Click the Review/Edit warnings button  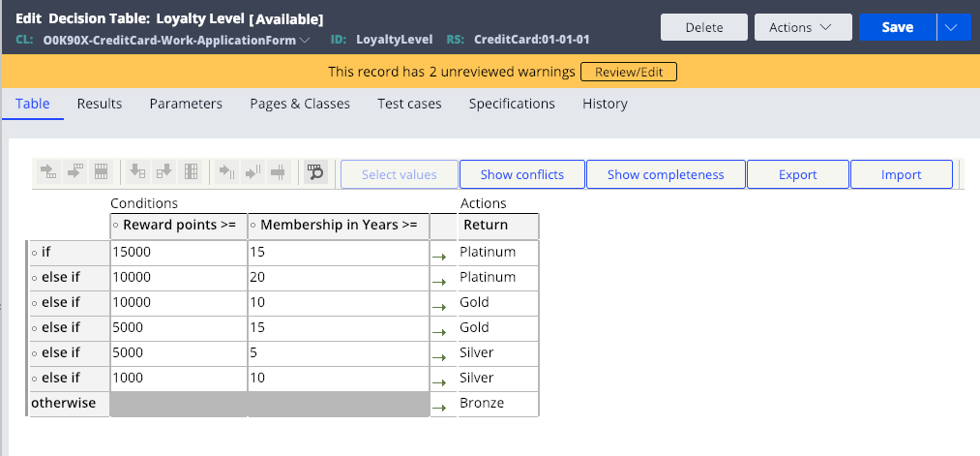pos(629,72)
